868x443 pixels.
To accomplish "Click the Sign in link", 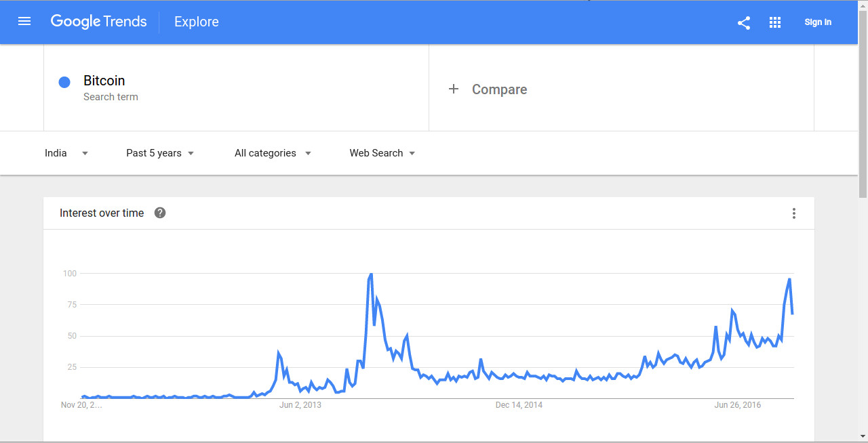I will (818, 22).
